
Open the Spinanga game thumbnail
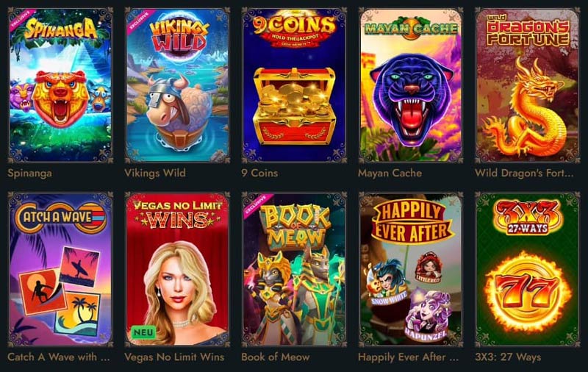click(x=60, y=85)
